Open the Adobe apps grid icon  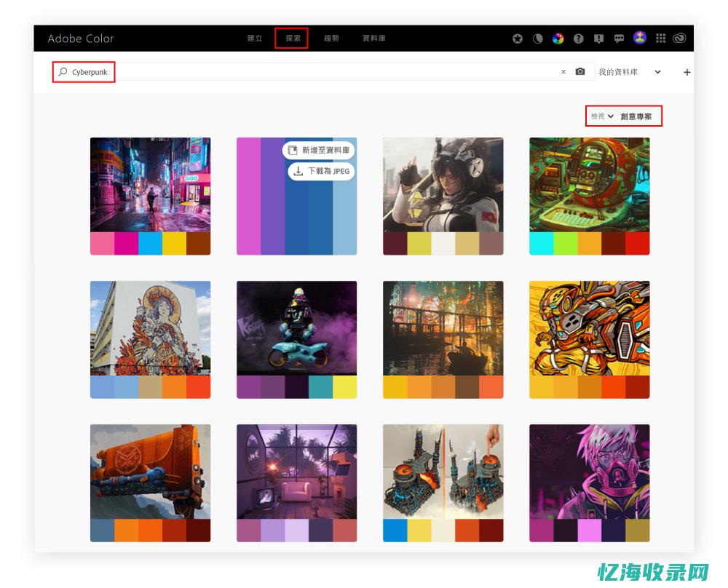tap(660, 39)
